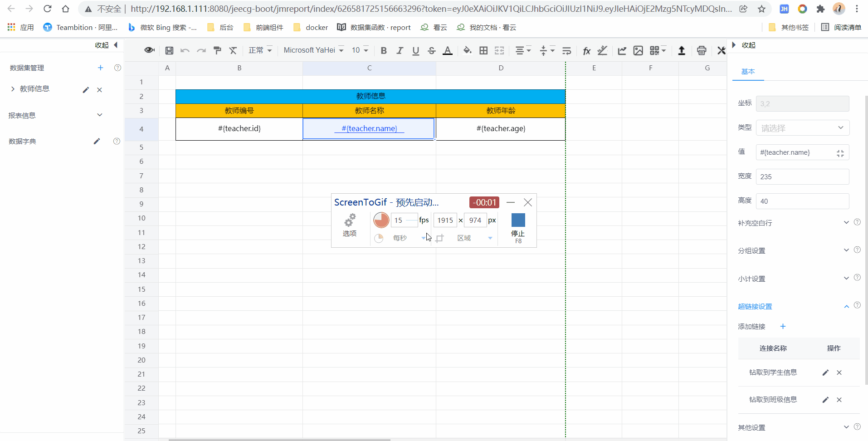Click the ScreenToGif 停止 stop button
This screenshot has width=868, height=441.
pos(518,228)
